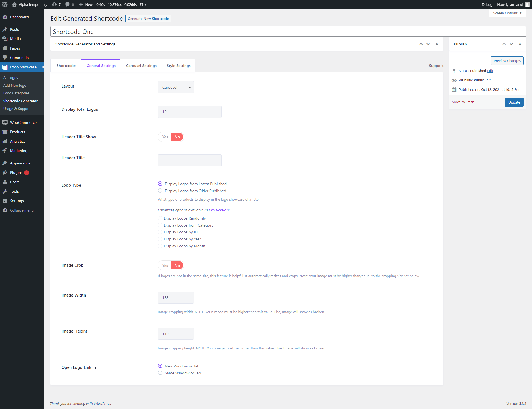Move Shortcode Generator panel up

[x=421, y=44]
